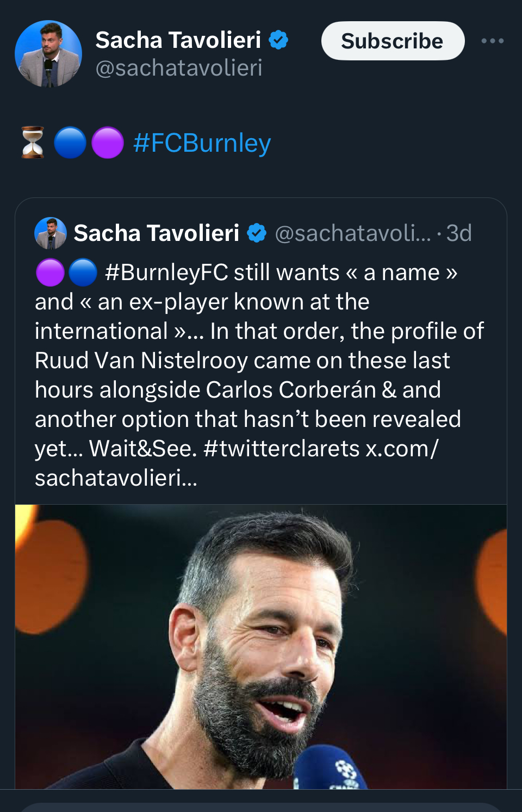
Task: Open the photo of the bearded man
Action: click(261, 646)
